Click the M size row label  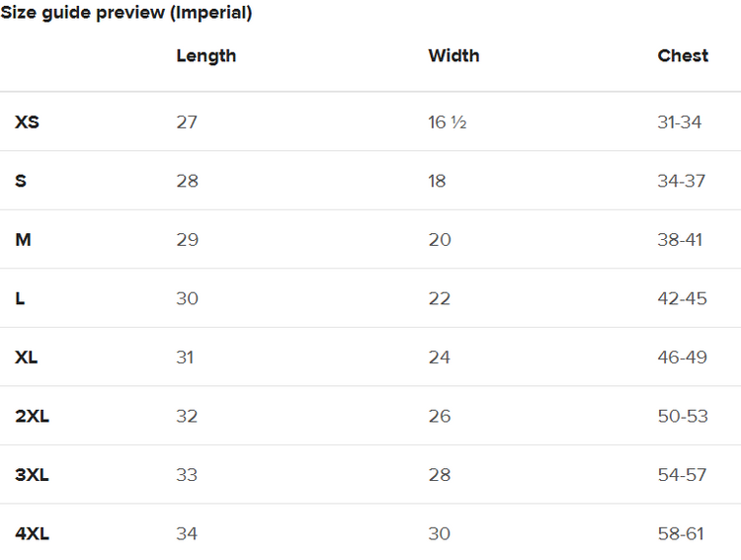click(23, 240)
